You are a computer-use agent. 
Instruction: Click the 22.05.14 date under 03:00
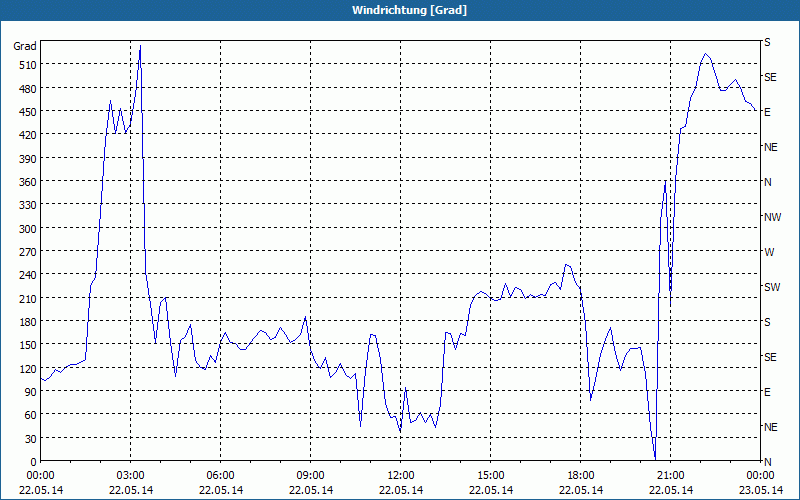pyautogui.click(x=131, y=491)
